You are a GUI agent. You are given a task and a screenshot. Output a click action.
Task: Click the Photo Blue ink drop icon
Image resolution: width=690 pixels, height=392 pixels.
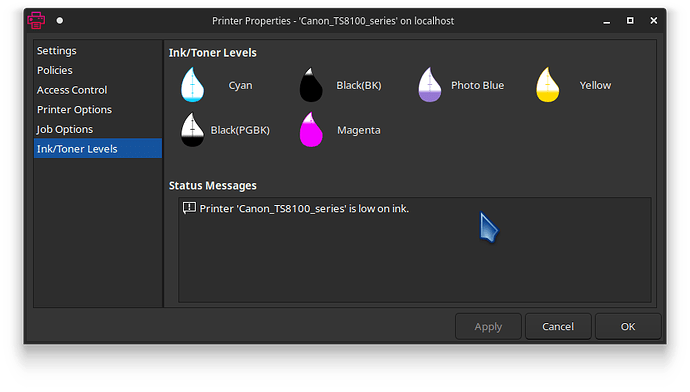tap(429, 84)
